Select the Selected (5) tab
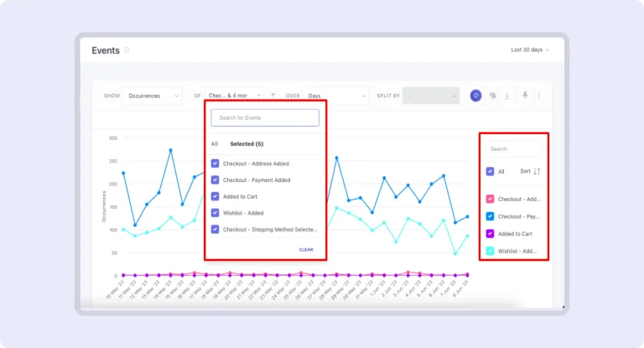This screenshot has width=644, height=348. tap(247, 144)
